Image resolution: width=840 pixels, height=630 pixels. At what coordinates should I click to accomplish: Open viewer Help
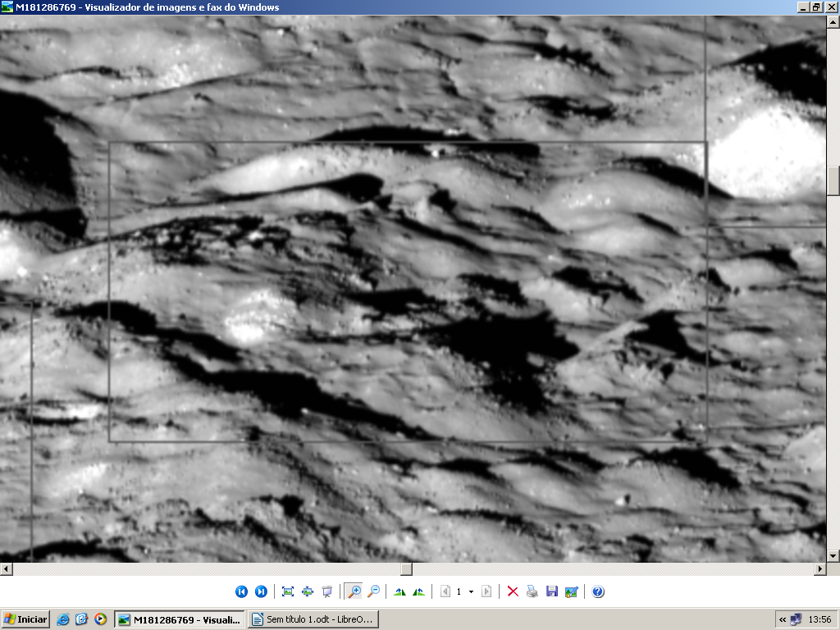pos(598,591)
